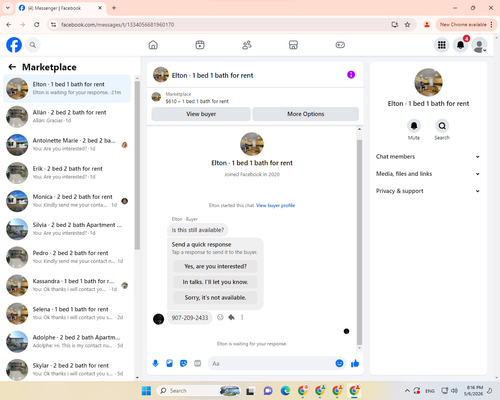Click the chat messages scrollbar
This screenshot has width=500, height=400.
359,242
